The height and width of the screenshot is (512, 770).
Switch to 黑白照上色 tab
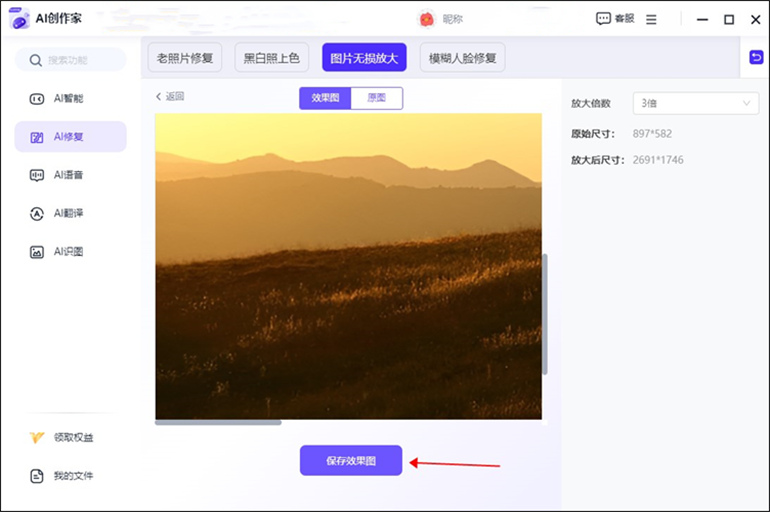(272, 58)
